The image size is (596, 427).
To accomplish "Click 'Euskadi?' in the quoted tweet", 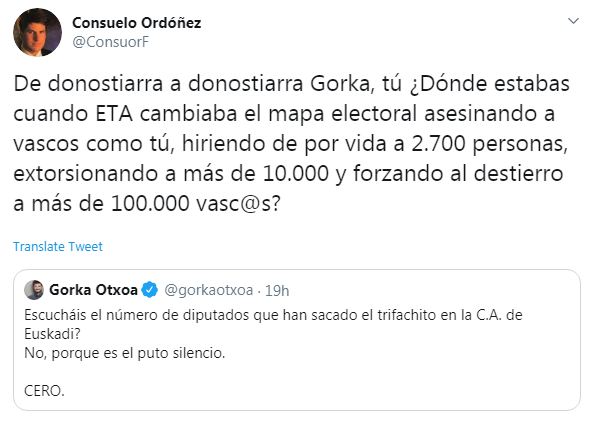I will (x=52, y=334).
